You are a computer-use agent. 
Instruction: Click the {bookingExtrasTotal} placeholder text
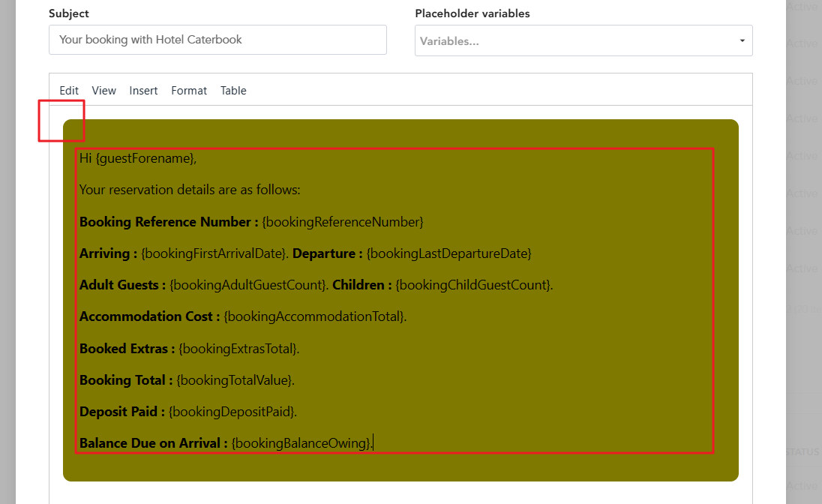point(238,349)
